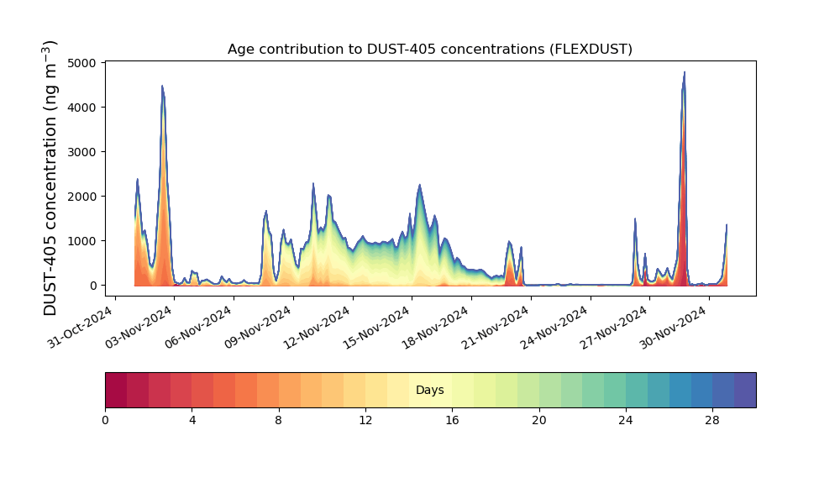
Task: Pick the darkest red first colorbar segment
Action: [116, 390]
